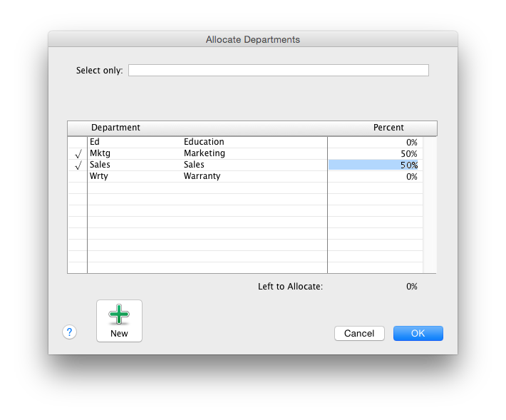Select the Education department name
This screenshot has width=506, height=420.
coord(204,142)
